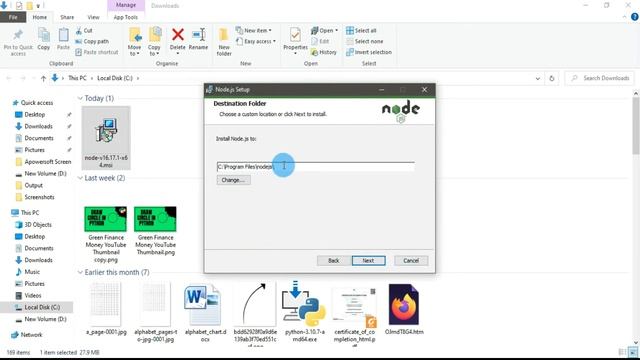Open the Copy to menu
The width and height of the screenshot is (640, 360).
[x=154, y=42]
